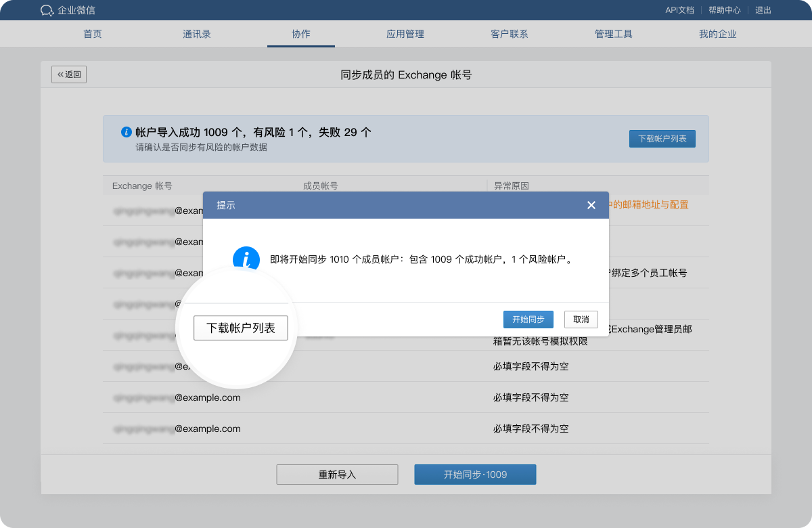
Task: Click the 返回 back button
Action: coord(69,74)
